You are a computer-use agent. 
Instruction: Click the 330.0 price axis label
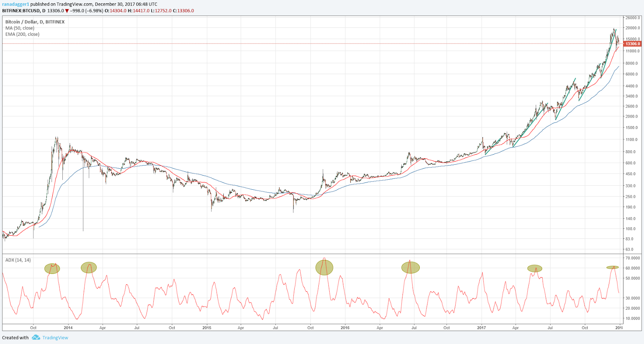click(x=630, y=186)
